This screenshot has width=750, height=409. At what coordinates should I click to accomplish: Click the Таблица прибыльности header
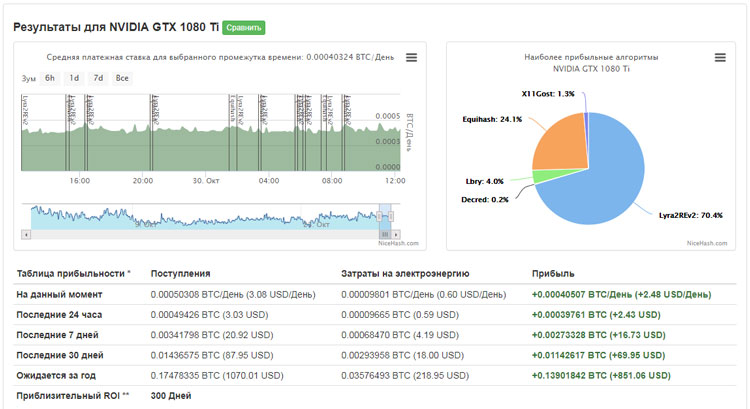click(73, 274)
